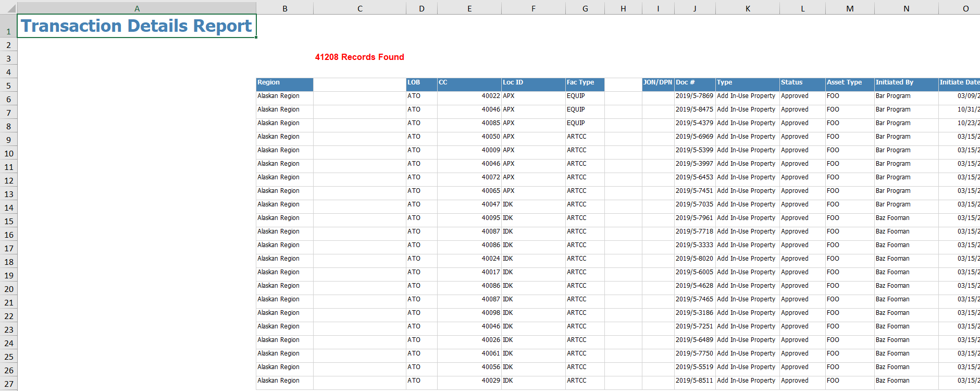Select Doc # cell 2019/5-6453
Viewport: 980px width, 391px height.
(695, 179)
